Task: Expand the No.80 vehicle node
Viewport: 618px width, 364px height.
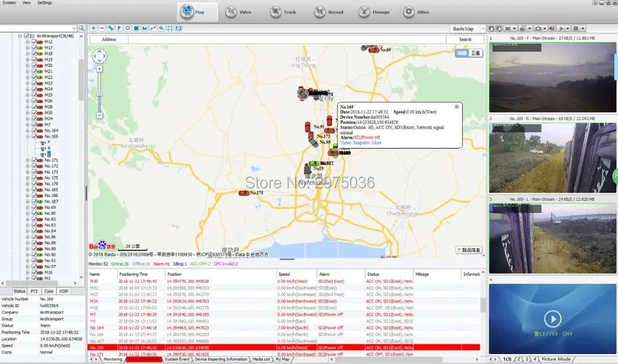Action: coord(28,213)
